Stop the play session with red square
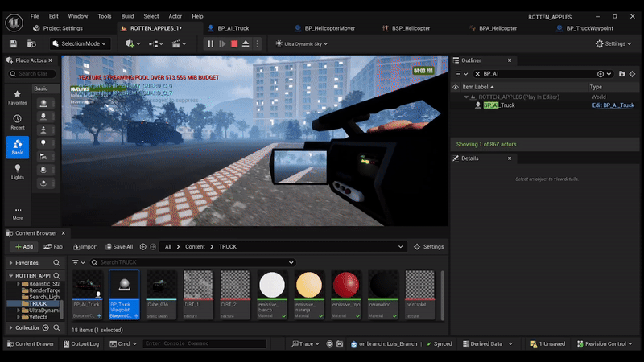Image resolution: width=644 pixels, height=362 pixels. tap(233, 43)
